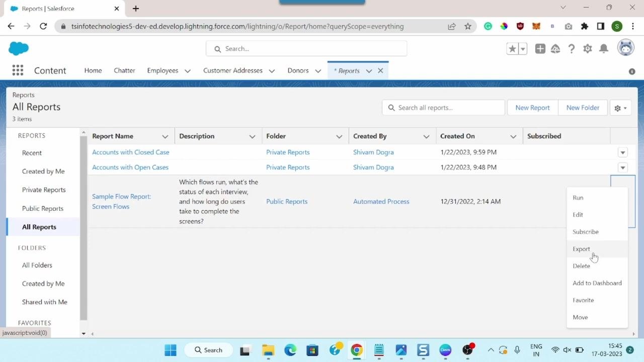Open the Trailhead guidance icon
Viewport: 644px width, 362px height.
[555, 49]
